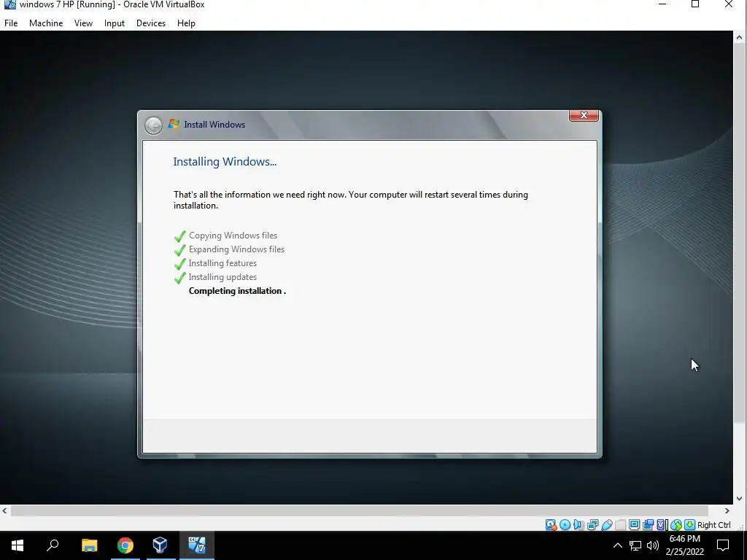747x560 pixels.
Task: Click the virtualization CPU status icon
Action: (662, 525)
